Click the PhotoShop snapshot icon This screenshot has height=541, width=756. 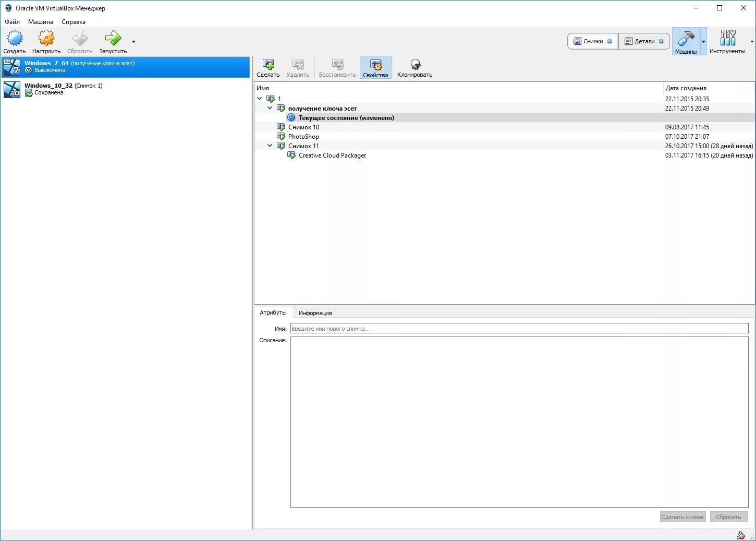point(281,136)
